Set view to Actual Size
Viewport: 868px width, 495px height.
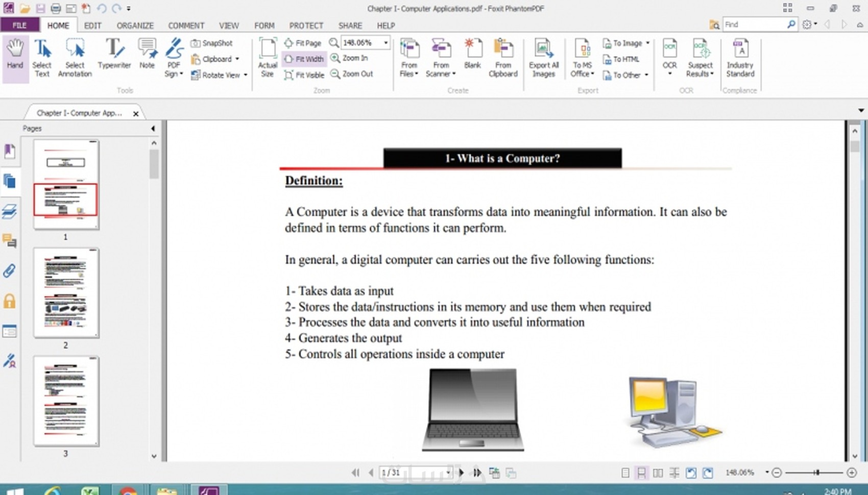click(x=268, y=58)
